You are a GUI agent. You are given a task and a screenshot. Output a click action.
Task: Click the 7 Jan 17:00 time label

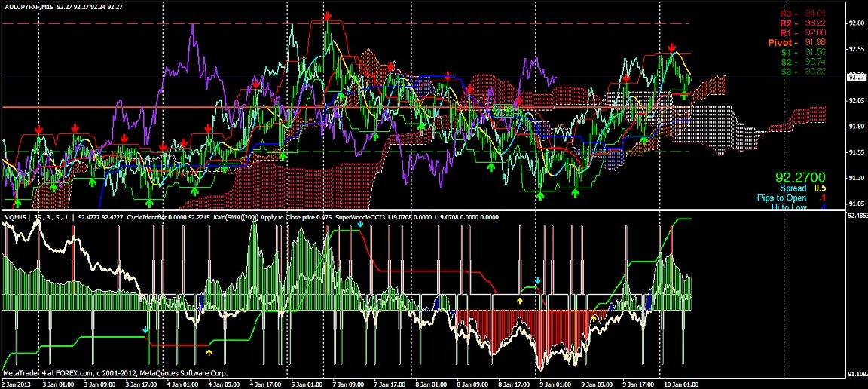point(389,384)
